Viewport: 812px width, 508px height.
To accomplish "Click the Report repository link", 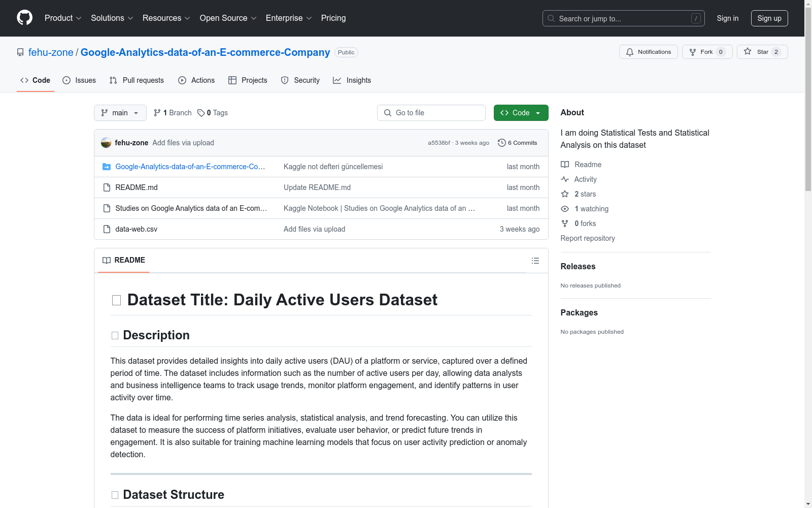I will coord(588,238).
